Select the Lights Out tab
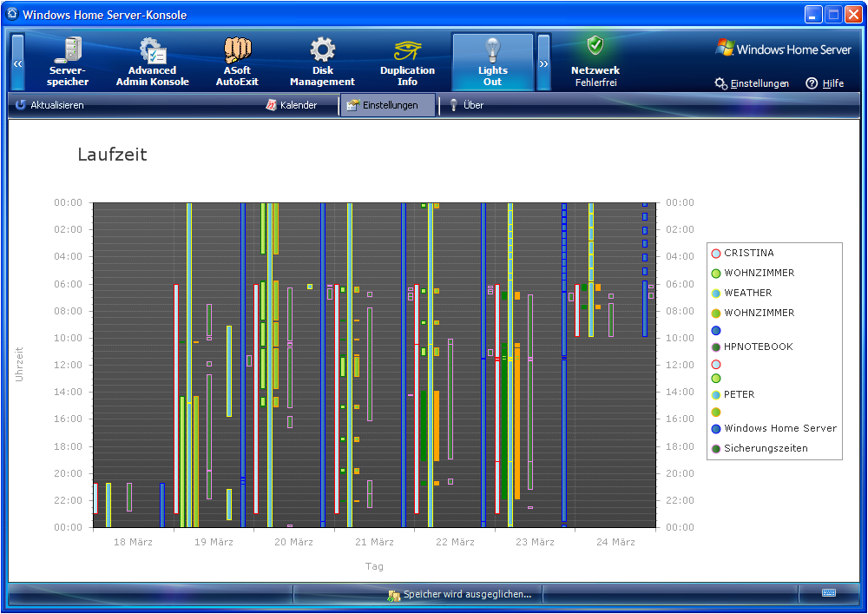Viewport: 868px width, 614px height. (x=493, y=62)
